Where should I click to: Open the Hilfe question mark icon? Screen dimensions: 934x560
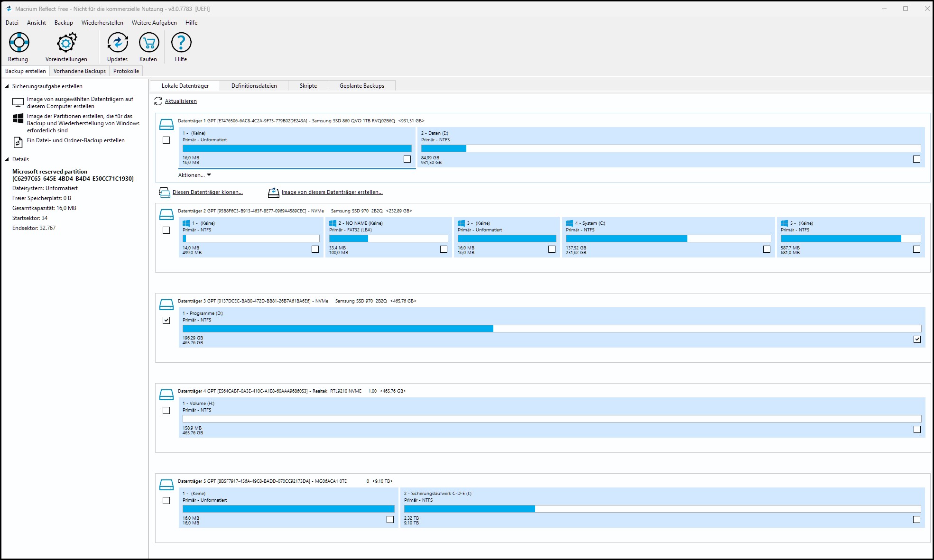click(x=181, y=43)
